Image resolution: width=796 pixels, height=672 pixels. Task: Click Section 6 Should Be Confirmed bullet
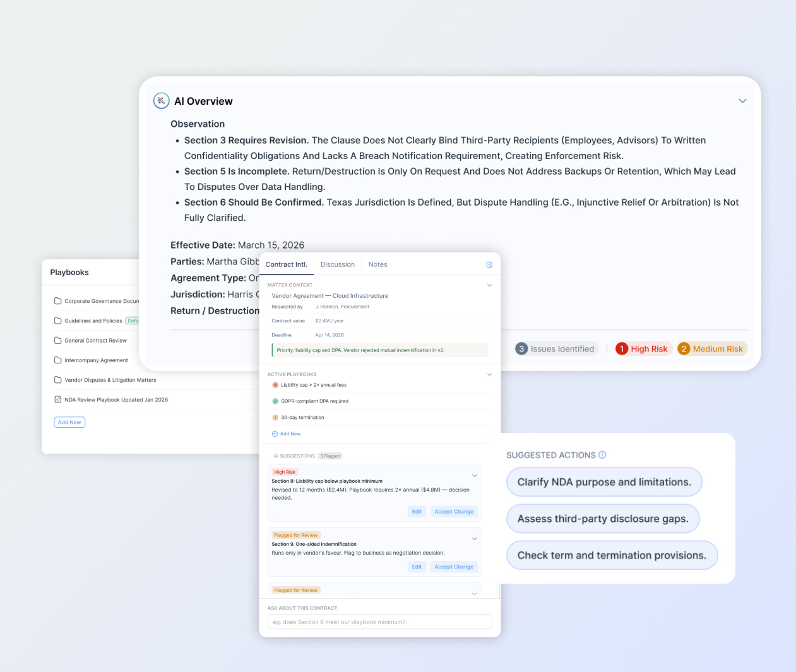[461, 210]
